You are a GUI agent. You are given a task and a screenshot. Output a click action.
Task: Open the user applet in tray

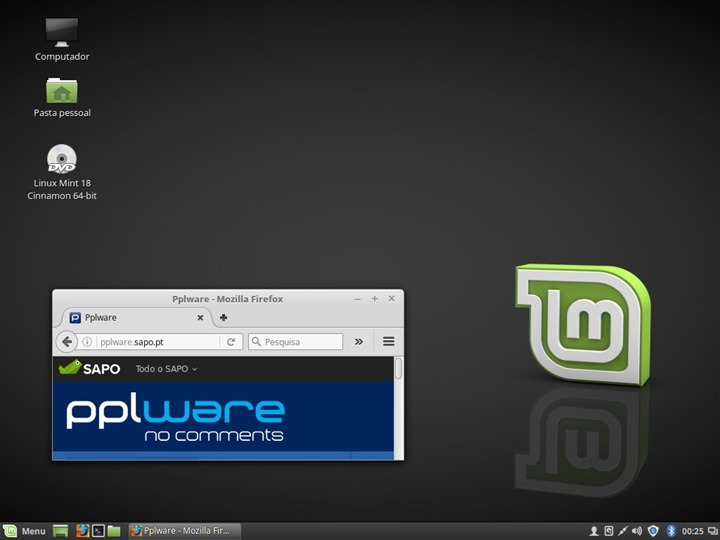click(x=594, y=531)
